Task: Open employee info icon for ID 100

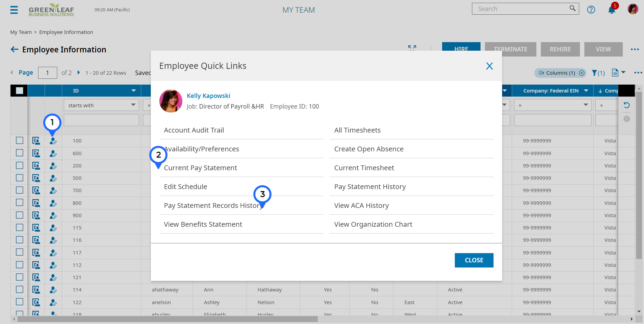Action: pos(36,141)
